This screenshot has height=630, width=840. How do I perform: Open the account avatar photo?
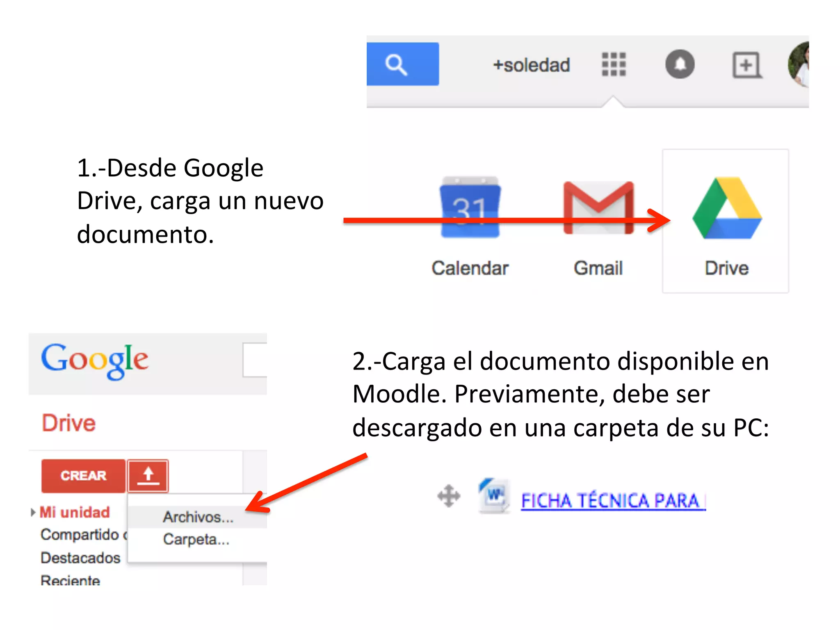tap(799, 64)
